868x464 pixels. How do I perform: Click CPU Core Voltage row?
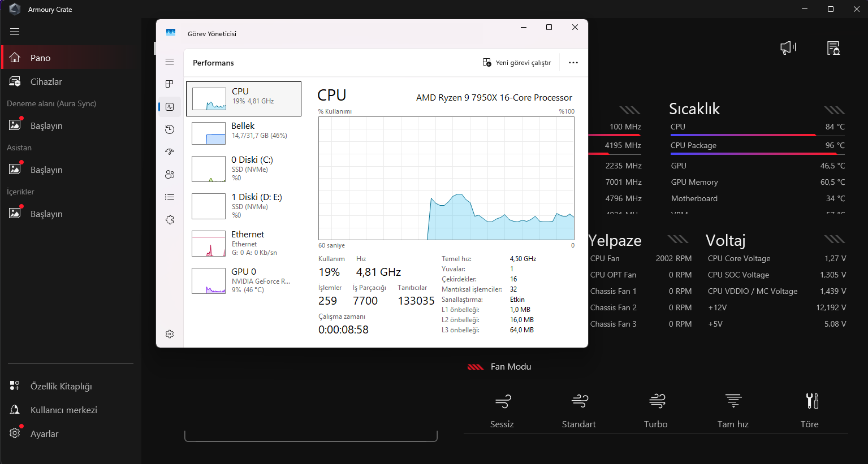pos(777,258)
